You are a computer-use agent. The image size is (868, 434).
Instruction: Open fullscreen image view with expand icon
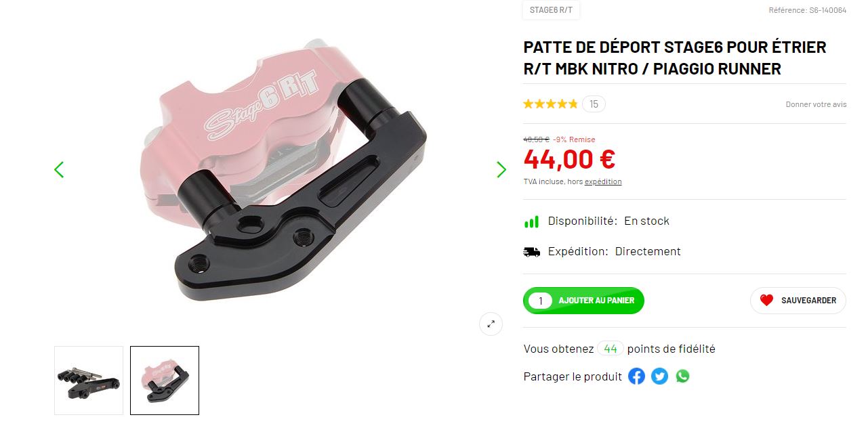coord(491,324)
